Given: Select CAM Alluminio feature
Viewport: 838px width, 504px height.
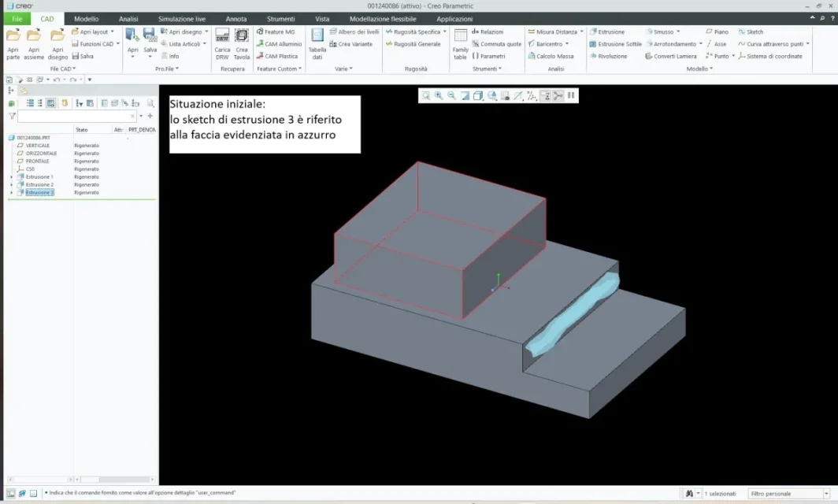Looking at the screenshot, I should [279, 44].
